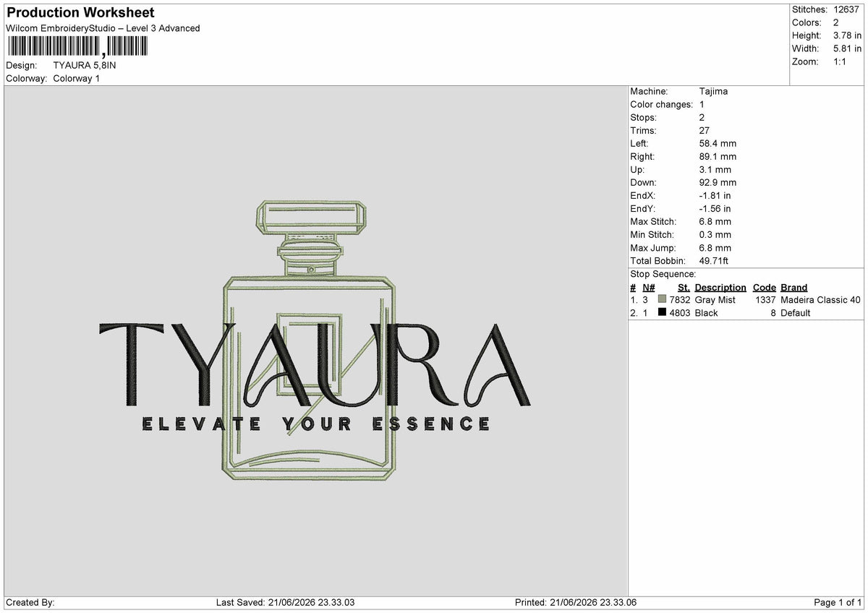
Task: Click the Colors value '2' in header
Action: (836, 22)
